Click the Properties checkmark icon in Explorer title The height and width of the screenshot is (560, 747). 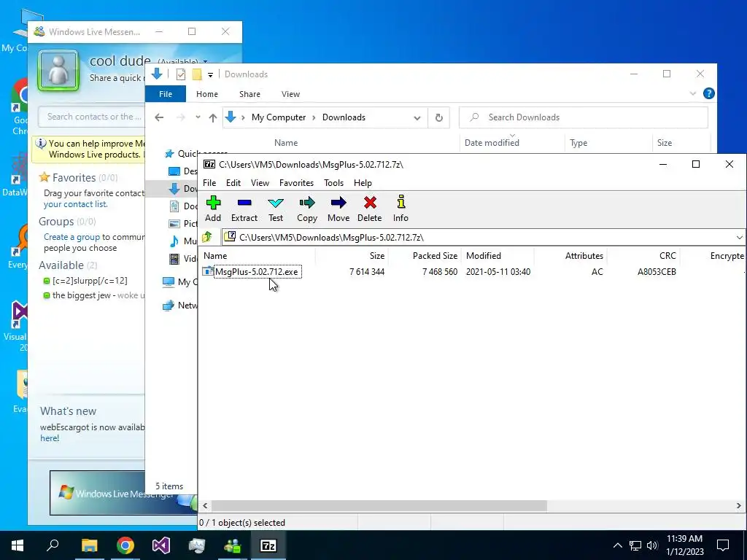point(181,74)
